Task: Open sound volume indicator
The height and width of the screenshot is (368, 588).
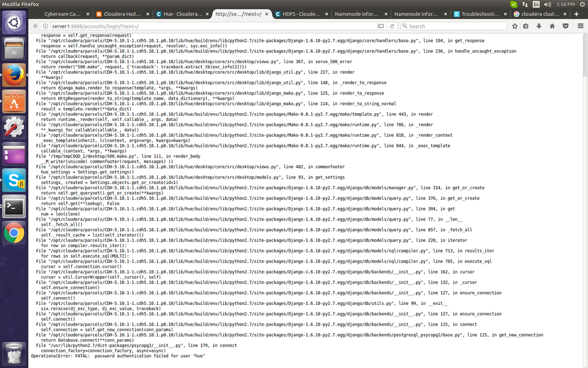Action: pos(547,4)
